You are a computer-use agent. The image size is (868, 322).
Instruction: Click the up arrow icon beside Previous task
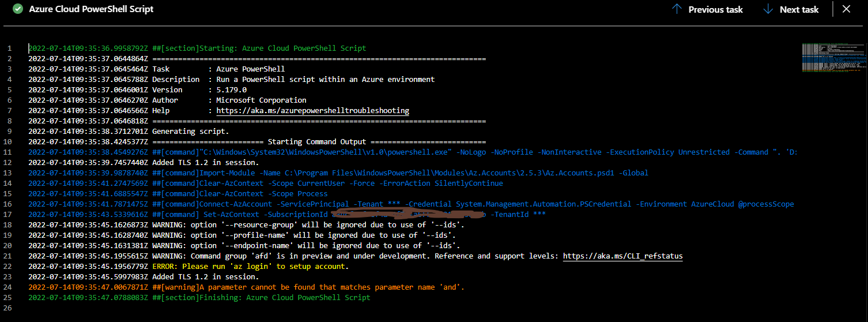coord(677,9)
